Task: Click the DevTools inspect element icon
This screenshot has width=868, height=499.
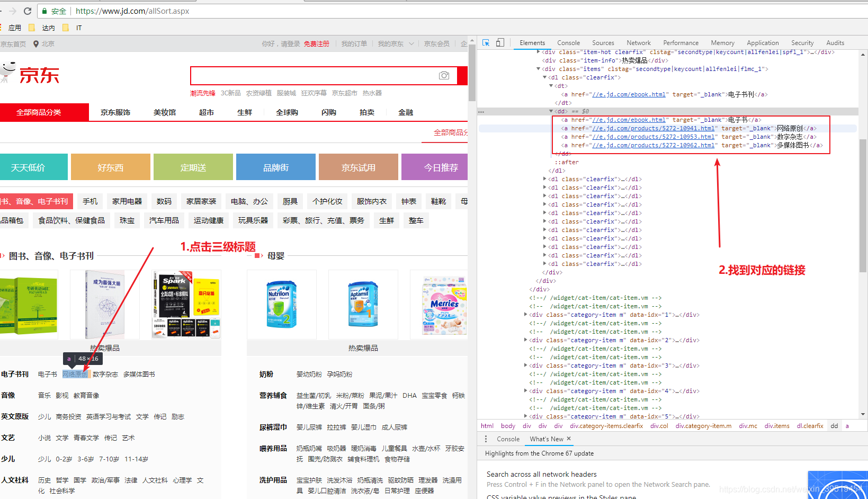Action: [x=486, y=42]
